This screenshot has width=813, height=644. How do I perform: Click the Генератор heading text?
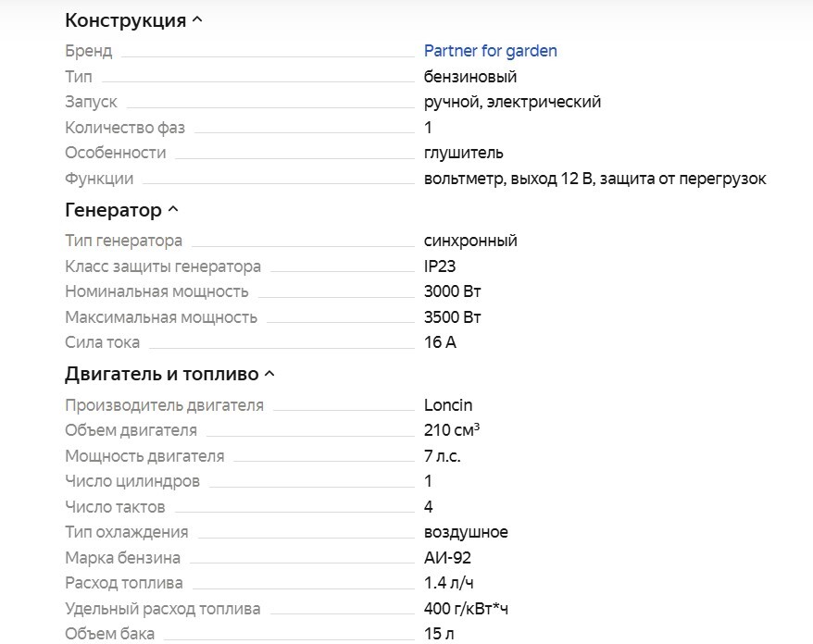[113, 211]
